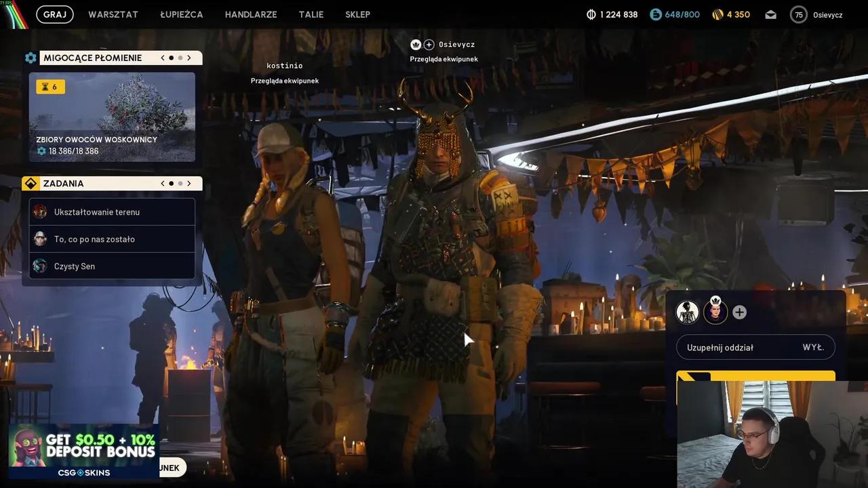868x488 pixels.
Task: Click the level 75 player badge
Action: pyautogui.click(x=799, y=14)
